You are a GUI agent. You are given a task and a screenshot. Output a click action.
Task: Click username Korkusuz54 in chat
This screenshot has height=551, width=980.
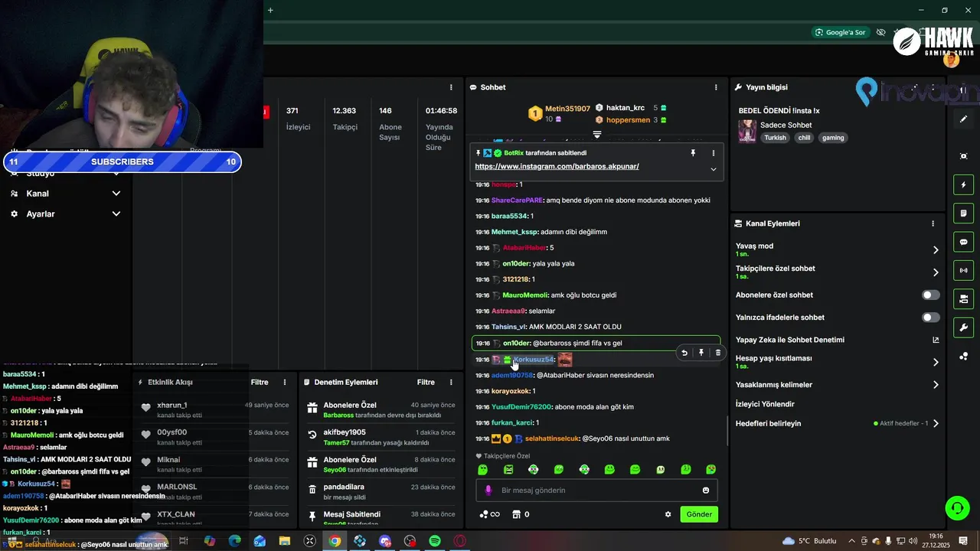[534, 360]
